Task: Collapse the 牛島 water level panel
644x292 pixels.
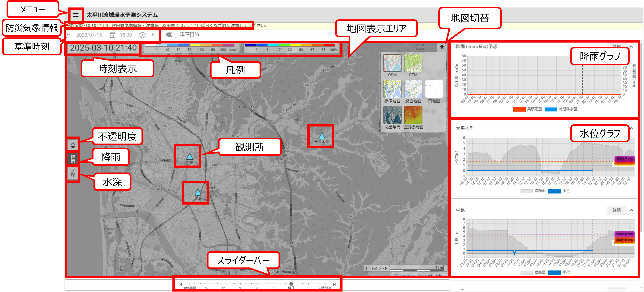Action: coord(631,210)
